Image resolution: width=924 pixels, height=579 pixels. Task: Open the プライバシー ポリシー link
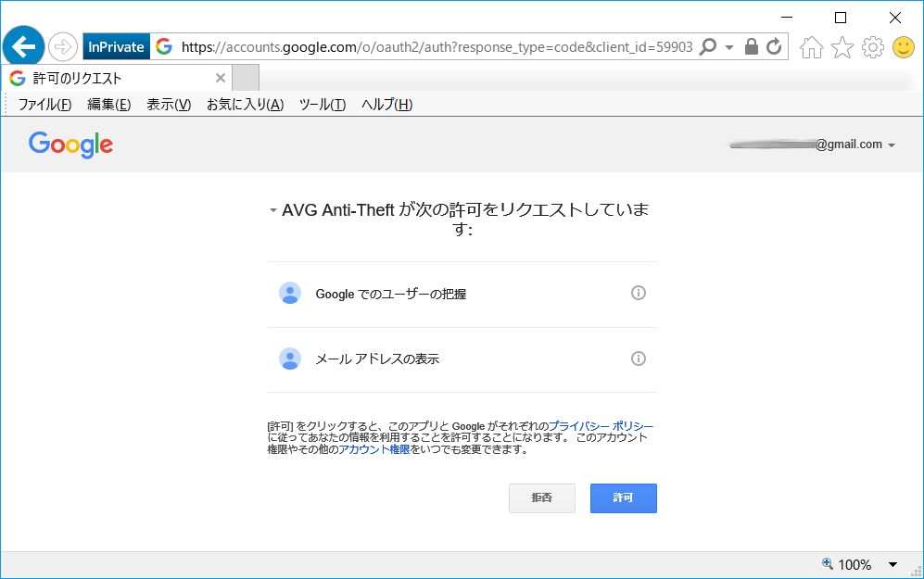point(601,426)
